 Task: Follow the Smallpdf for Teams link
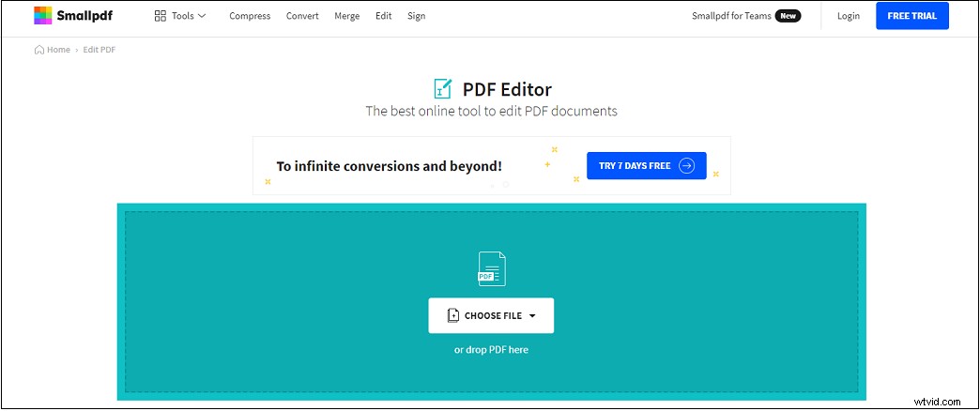coord(731,16)
